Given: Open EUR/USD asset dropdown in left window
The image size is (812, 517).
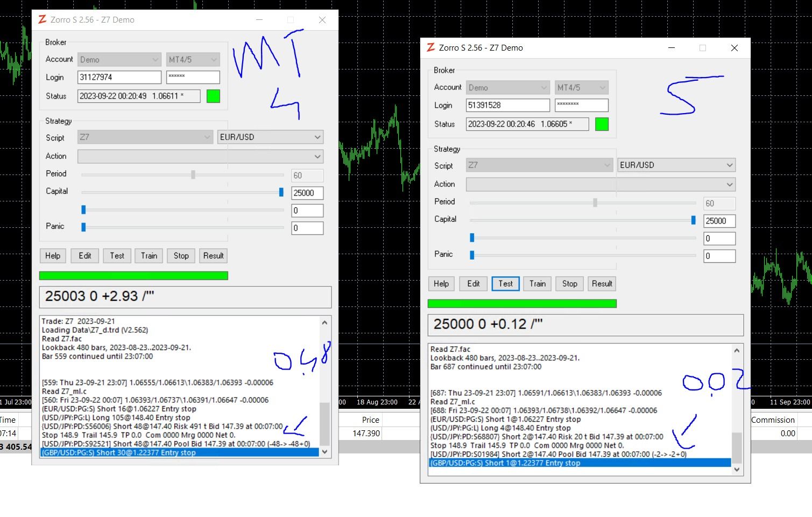Looking at the screenshot, I should pyautogui.click(x=270, y=137).
